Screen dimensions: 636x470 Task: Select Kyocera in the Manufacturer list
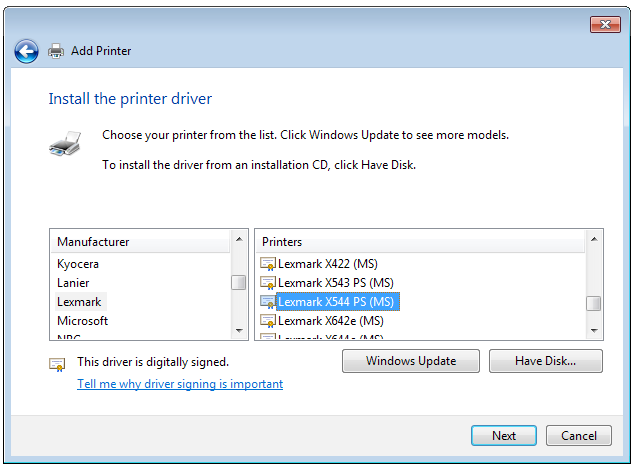[x=78, y=264]
